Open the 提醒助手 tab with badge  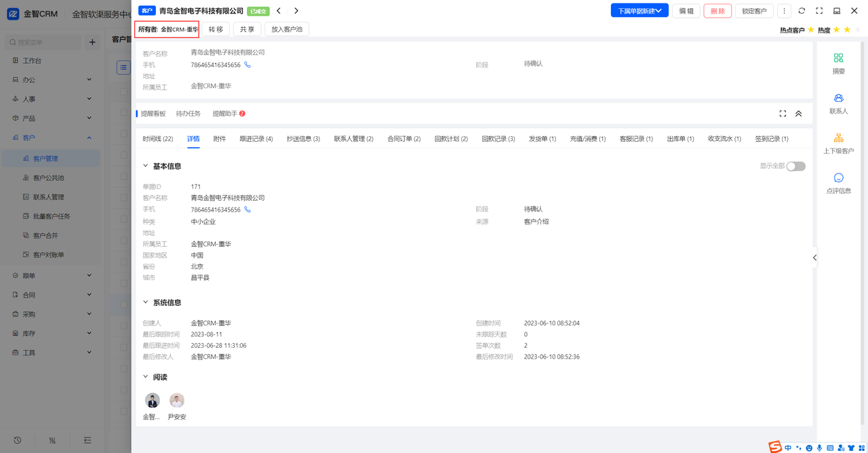pyautogui.click(x=229, y=114)
